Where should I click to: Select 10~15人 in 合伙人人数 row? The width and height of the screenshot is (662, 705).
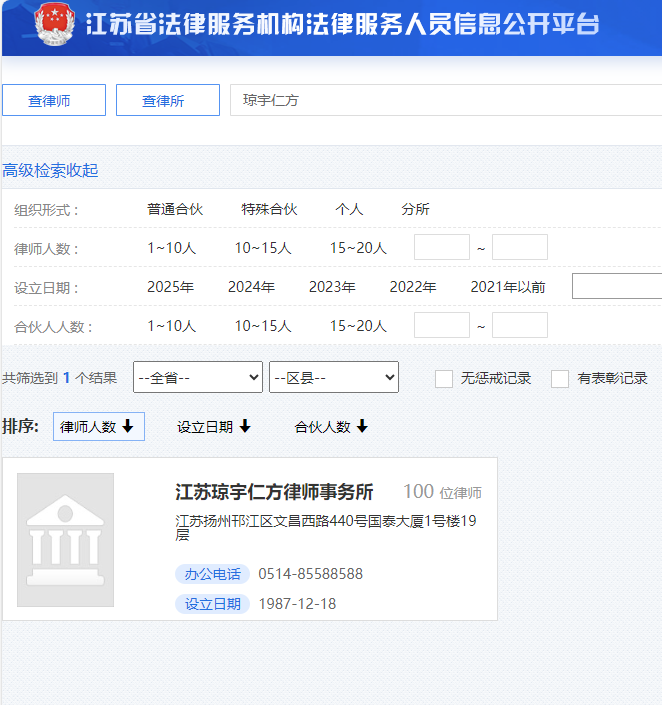point(263,326)
